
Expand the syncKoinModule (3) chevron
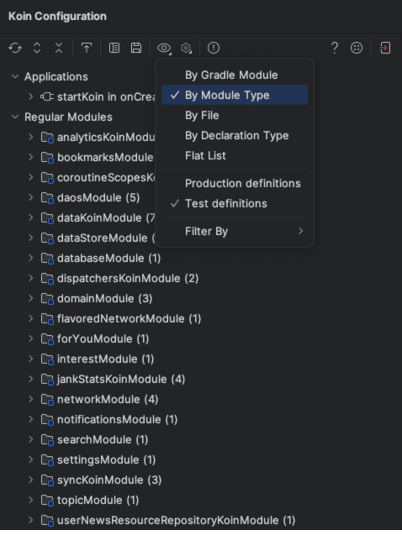click(x=31, y=480)
